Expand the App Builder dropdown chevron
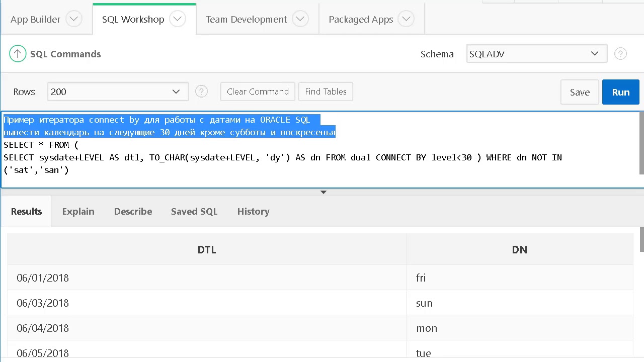 tap(73, 19)
